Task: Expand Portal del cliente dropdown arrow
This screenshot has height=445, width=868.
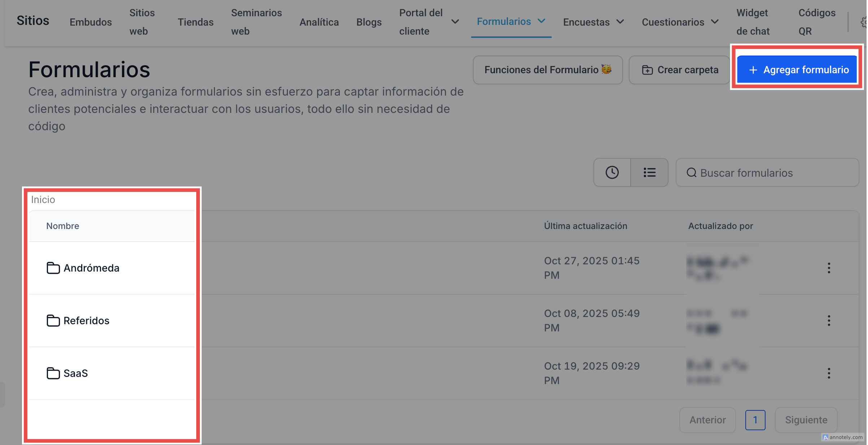Action: [455, 22]
